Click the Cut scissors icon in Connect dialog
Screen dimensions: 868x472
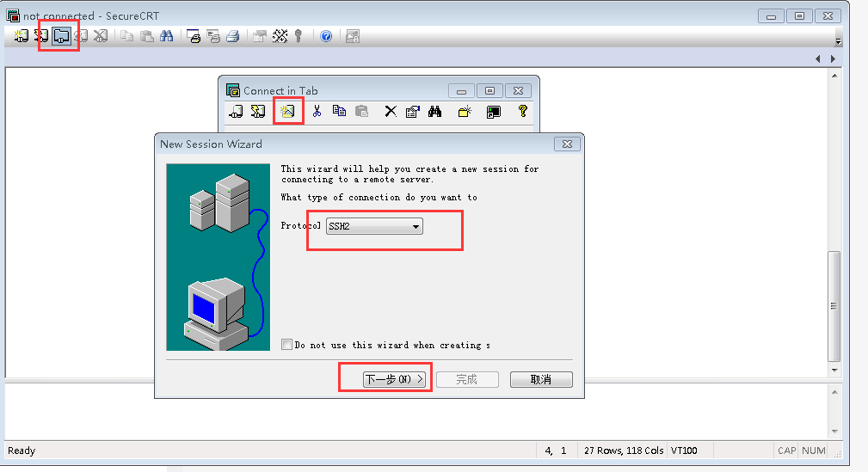tap(317, 111)
